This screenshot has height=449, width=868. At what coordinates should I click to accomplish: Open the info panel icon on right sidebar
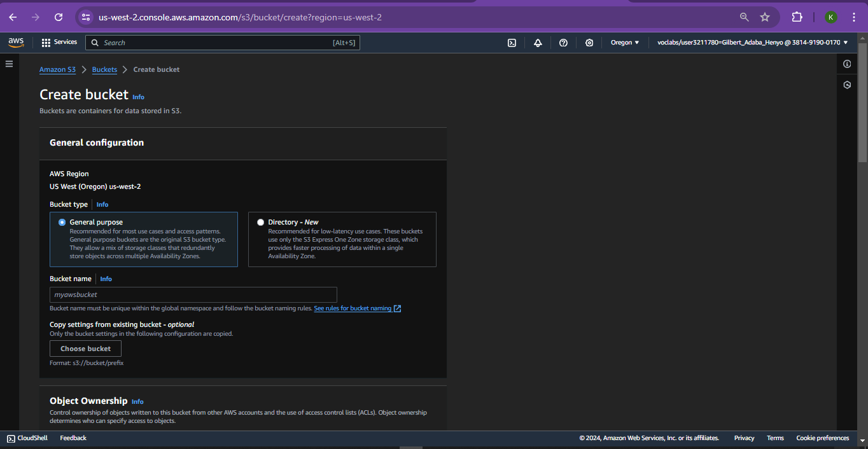(x=847, y=64)
